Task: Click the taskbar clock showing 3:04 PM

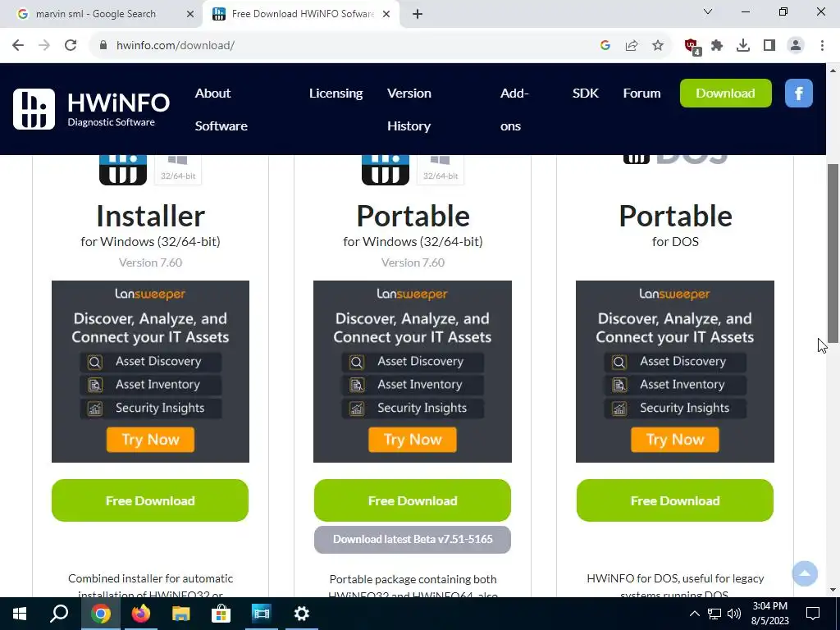Action: pyautogui.click(x=769, y=614)
